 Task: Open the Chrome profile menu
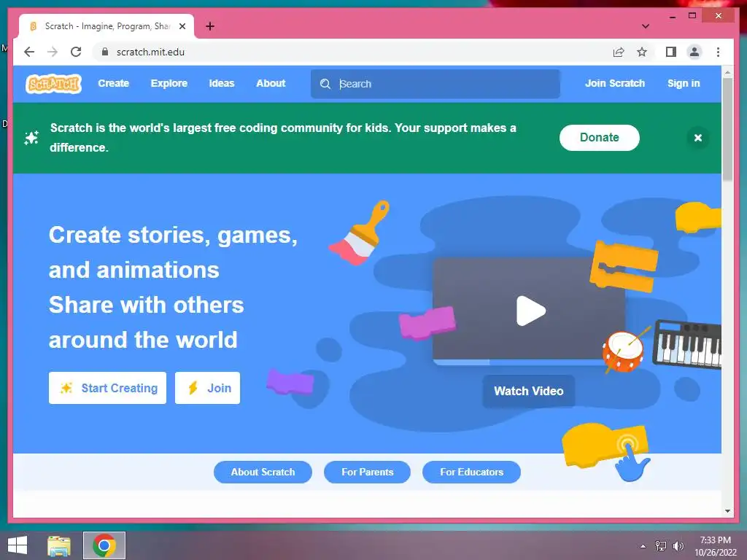[694, 52]
